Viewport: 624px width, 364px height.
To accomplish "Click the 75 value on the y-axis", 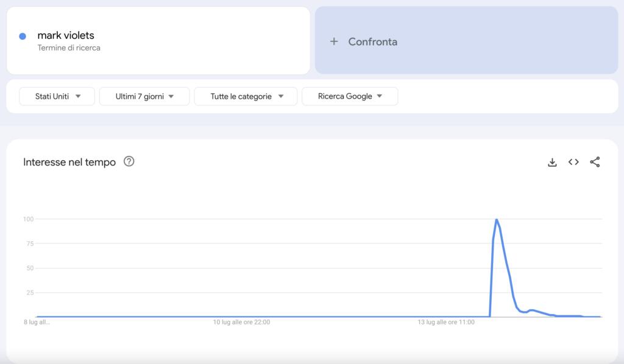I will click(28, 243).
